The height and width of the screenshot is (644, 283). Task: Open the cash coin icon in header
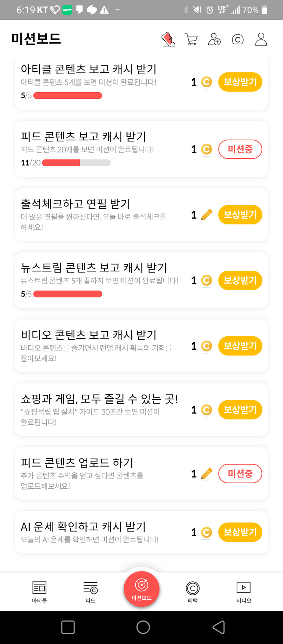pos(238,40)
